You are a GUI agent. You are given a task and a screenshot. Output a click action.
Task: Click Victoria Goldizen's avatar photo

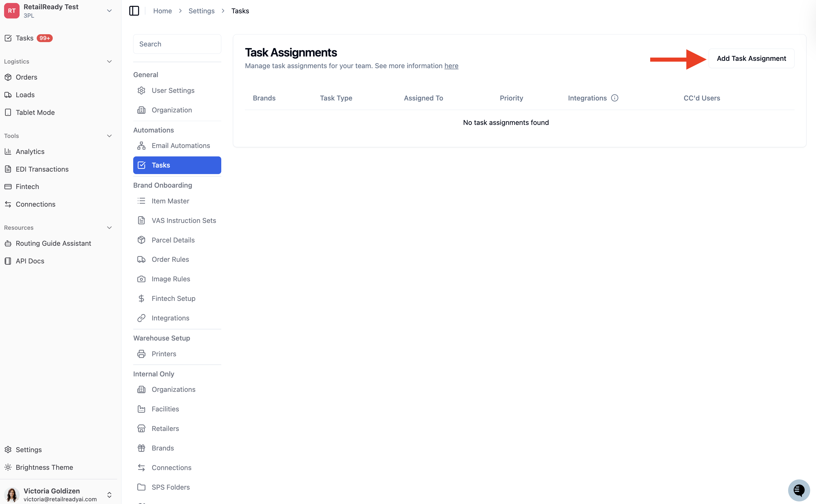coord(12,495)
